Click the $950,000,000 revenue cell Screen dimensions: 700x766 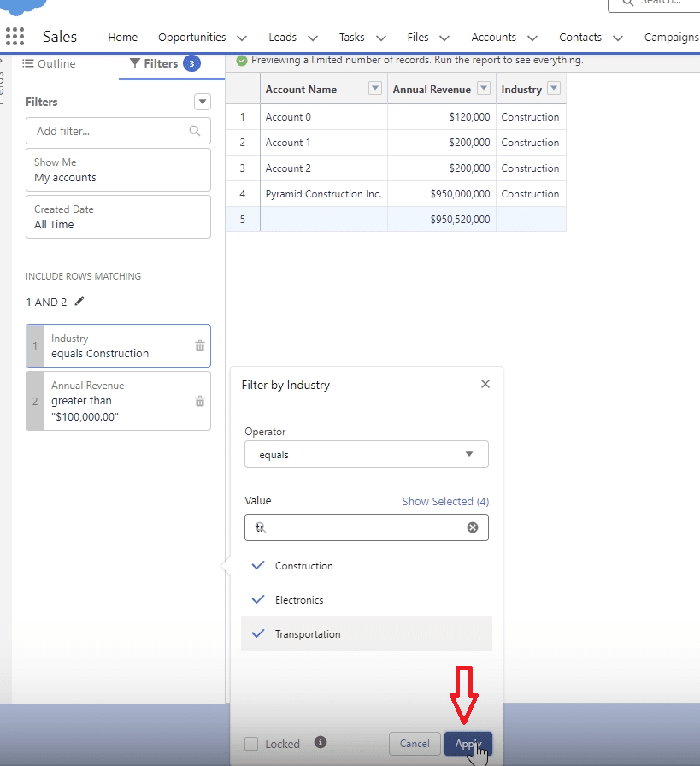click(442, 194)
